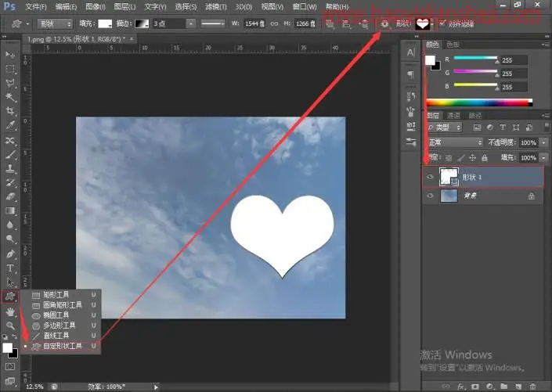Create a new group folder icon

[x=503, y=387]
